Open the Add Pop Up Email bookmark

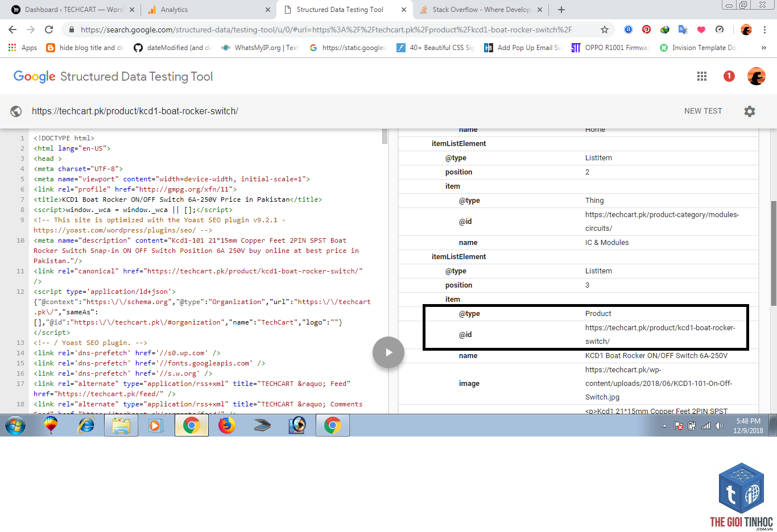pos(523,48)
